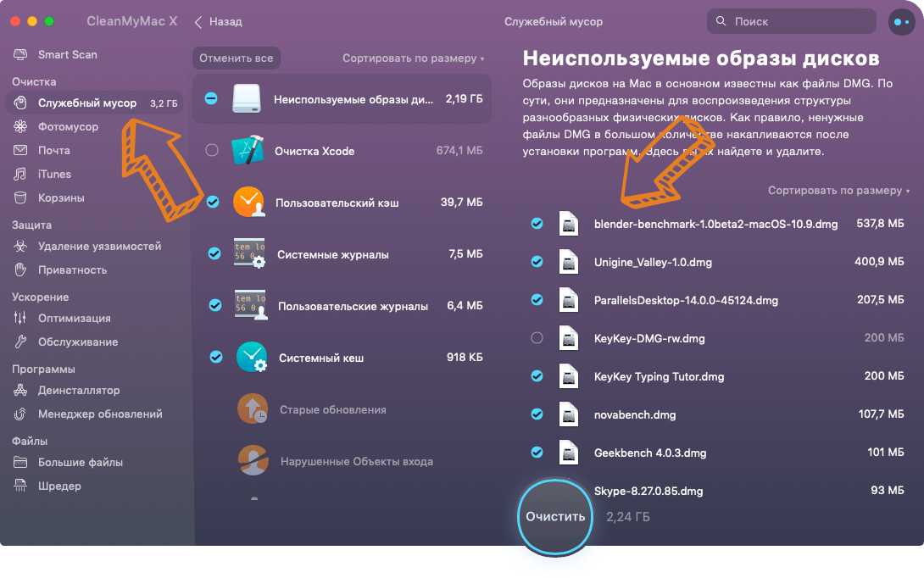924x578 pixels.
Task: Open the Фотомусор section
Action: [x=69, y=126]
